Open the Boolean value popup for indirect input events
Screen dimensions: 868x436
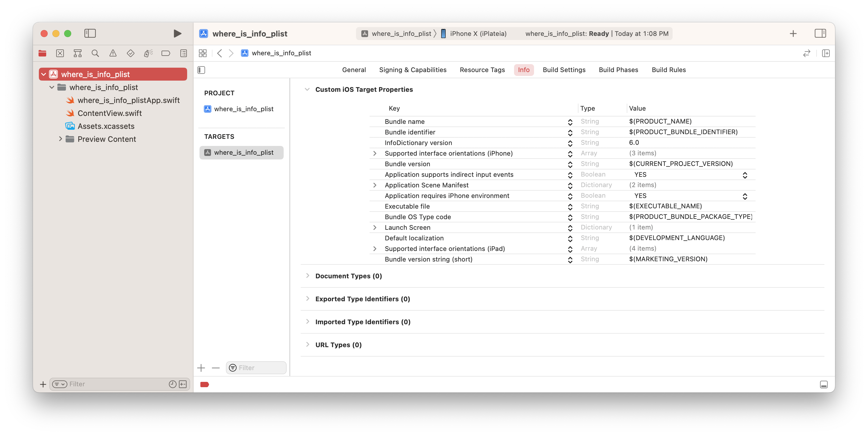[x=745, y=175]
